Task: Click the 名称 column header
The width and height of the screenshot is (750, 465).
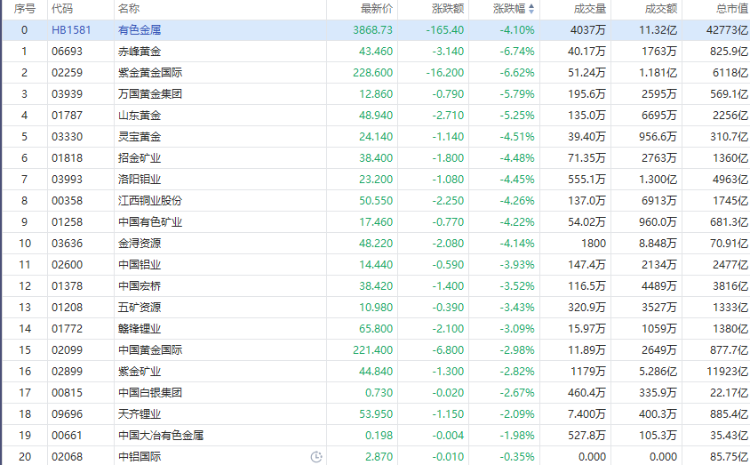Action: (x=128, y=9)
